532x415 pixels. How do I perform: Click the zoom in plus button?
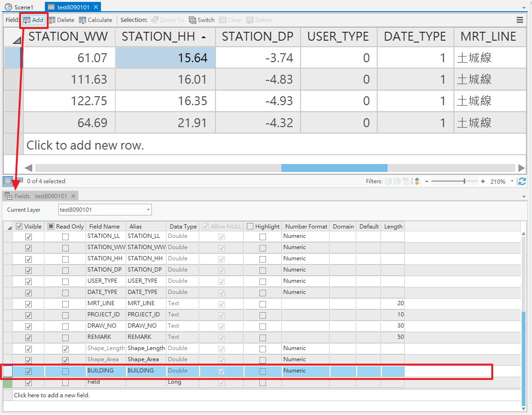click(482, 181)
